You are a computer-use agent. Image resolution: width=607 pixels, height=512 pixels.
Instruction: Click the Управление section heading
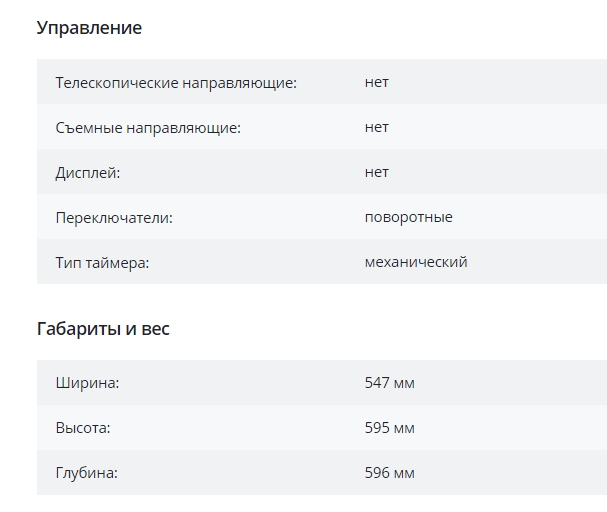pyautogui.click(x=89, y=28)
